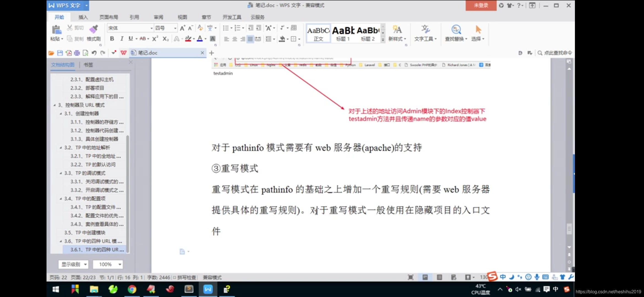This screenshot has height=297, width=644.
Task: Redo the last undone action
Action: [x=103, y=53]
